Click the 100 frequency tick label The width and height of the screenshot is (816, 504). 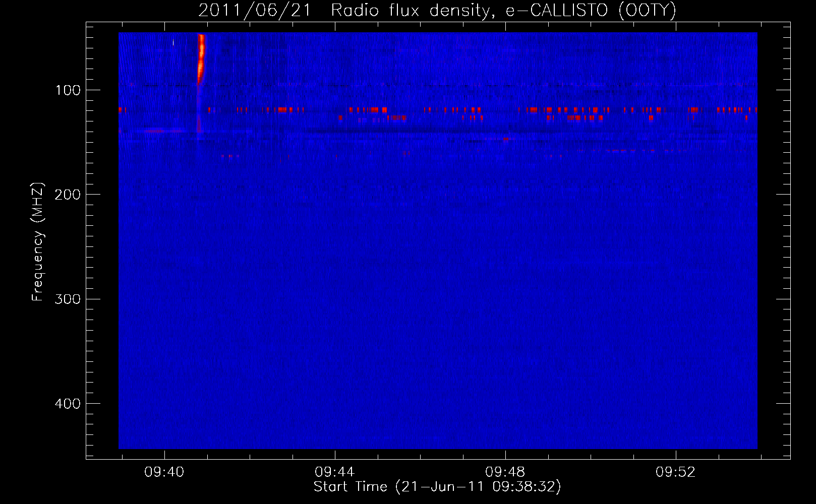point(68,90)
